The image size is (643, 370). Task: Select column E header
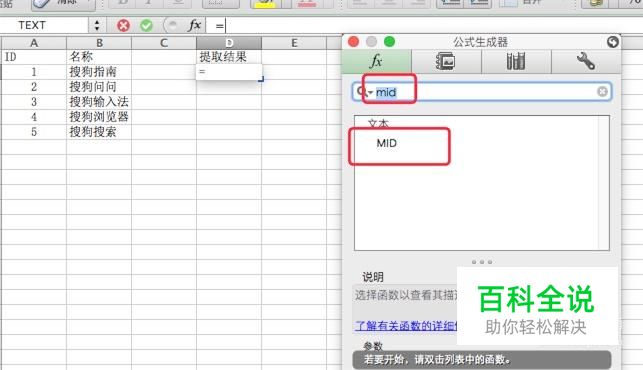click(x=294, y=43)
